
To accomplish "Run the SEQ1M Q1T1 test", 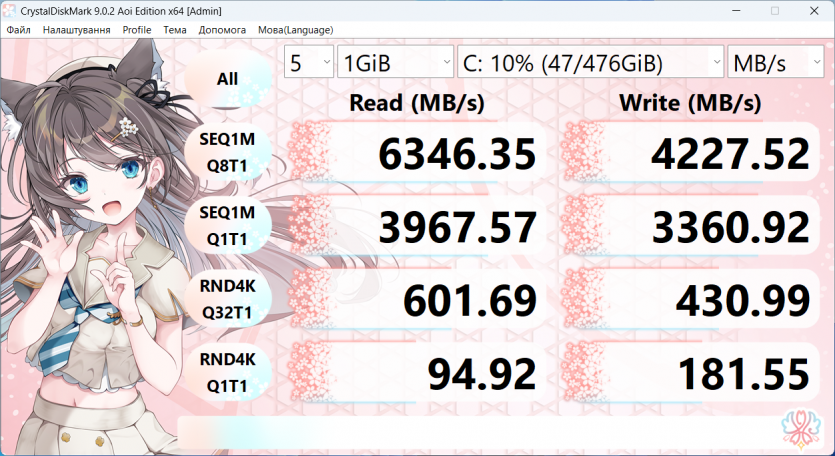I will pyautogui.click(x=227, y=225).
